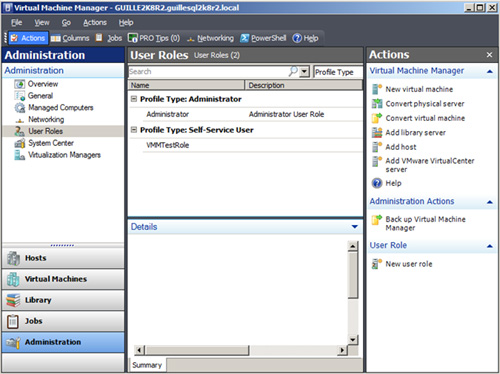Click the Networking toolbar icon
The height and width of the screenshot is (374, 500).
(191, 39)
